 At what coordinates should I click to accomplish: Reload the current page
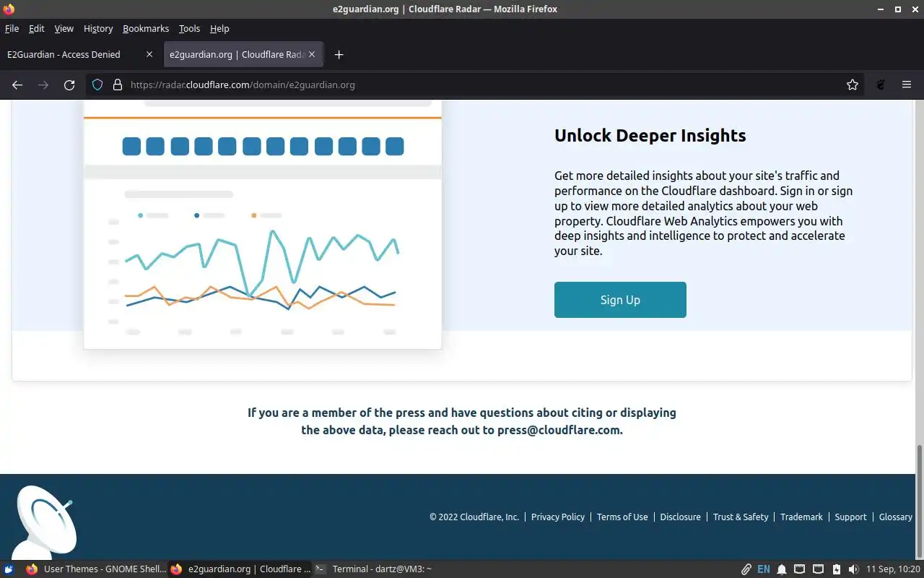(x=69, y=85)
